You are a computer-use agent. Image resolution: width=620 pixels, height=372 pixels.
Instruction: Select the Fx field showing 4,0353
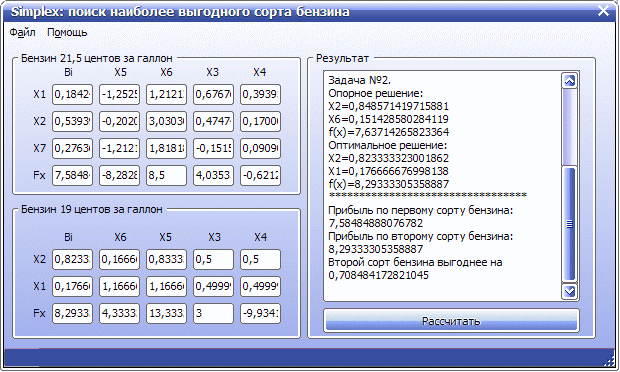point(214,175)
